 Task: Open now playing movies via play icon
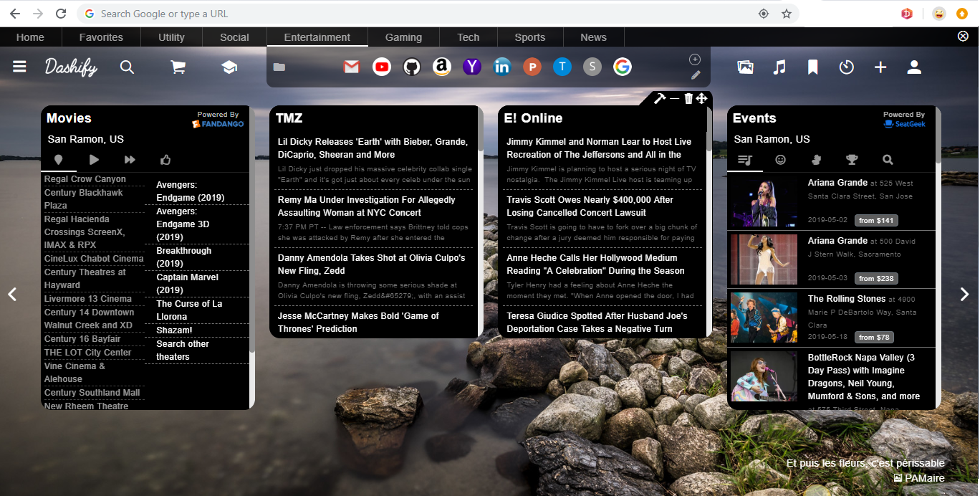(x=94, y=160)
